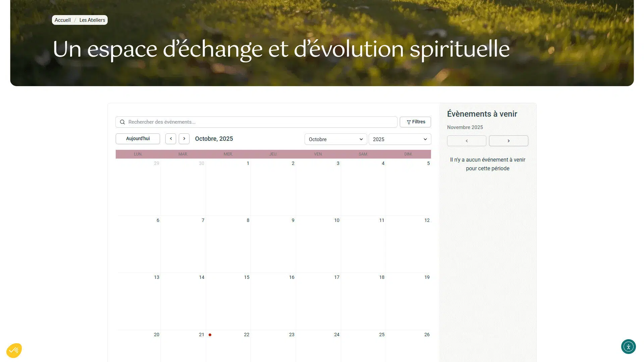
Task: Click the Accueil breadcrumb link
Action: point(63,20)
